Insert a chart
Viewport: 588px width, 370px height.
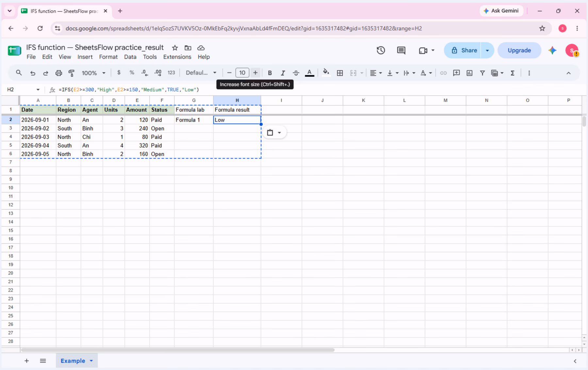click(469, 73)
